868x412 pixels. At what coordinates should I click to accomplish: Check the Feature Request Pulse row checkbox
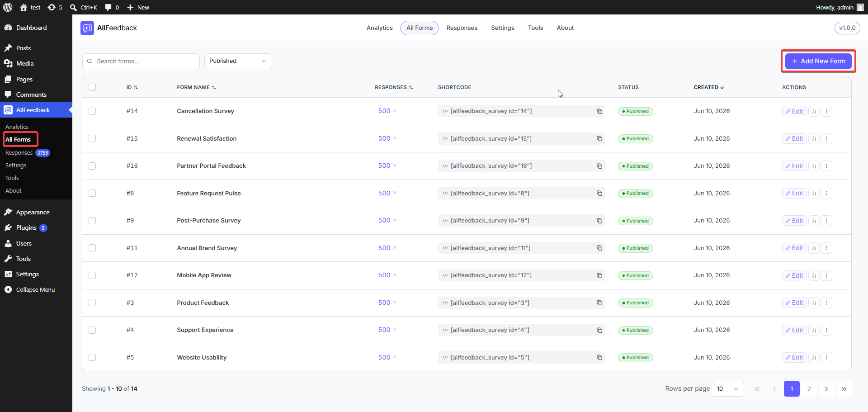coord(92,193)
